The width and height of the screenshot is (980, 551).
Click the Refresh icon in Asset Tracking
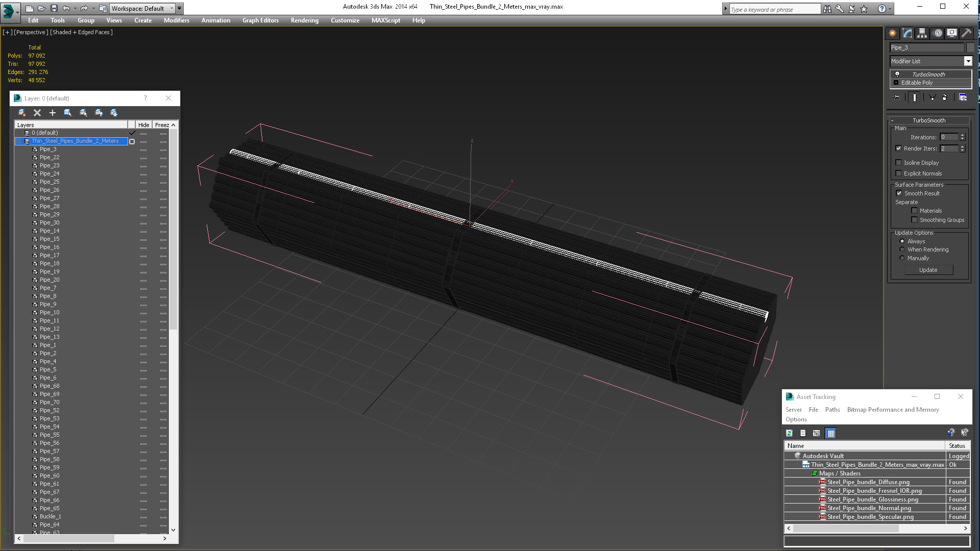789,433
